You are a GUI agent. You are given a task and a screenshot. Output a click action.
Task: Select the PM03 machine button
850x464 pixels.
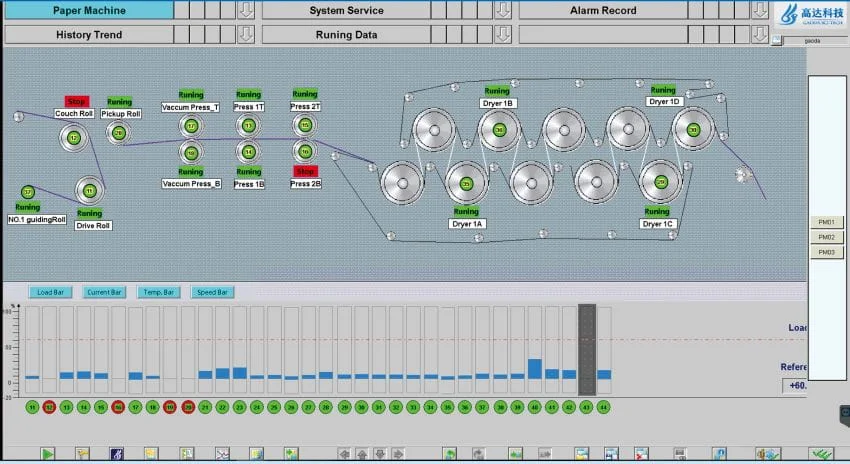826,253
